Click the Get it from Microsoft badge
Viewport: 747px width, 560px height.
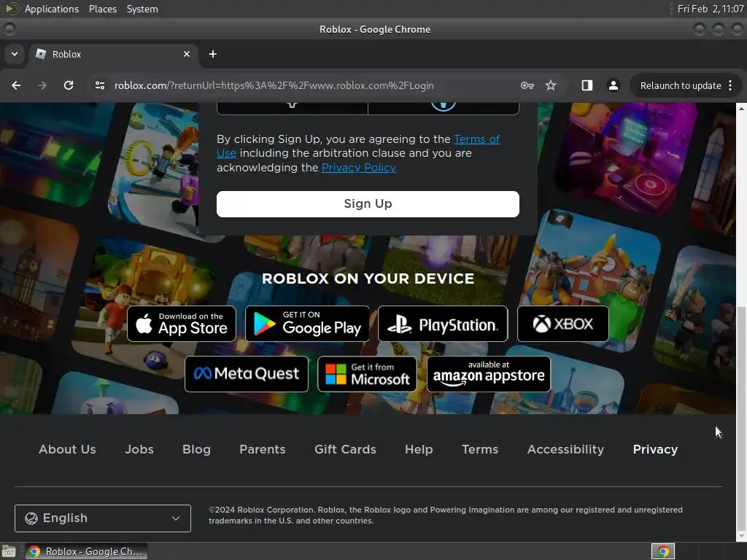click(x=367, y=374)
